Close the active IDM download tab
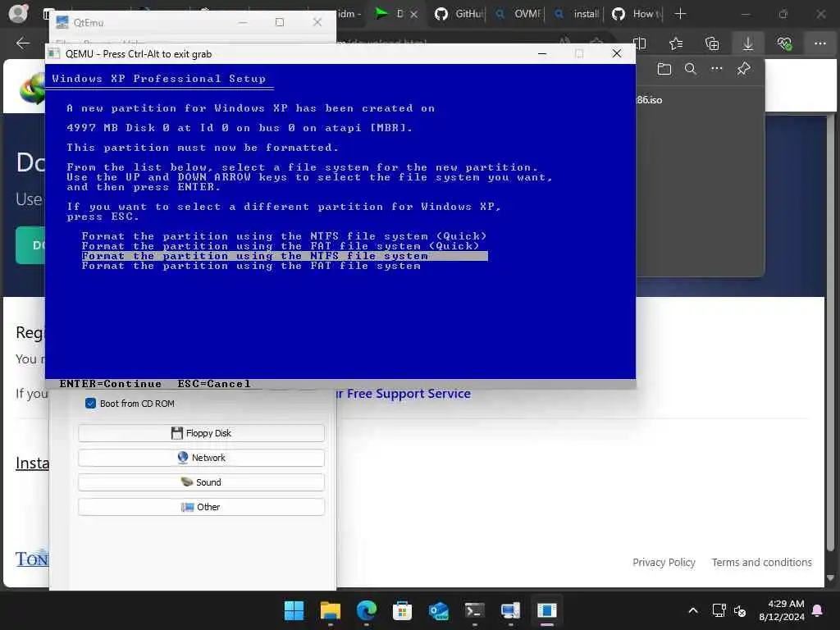This screenshot has height=630, width=840. (413, 15)
